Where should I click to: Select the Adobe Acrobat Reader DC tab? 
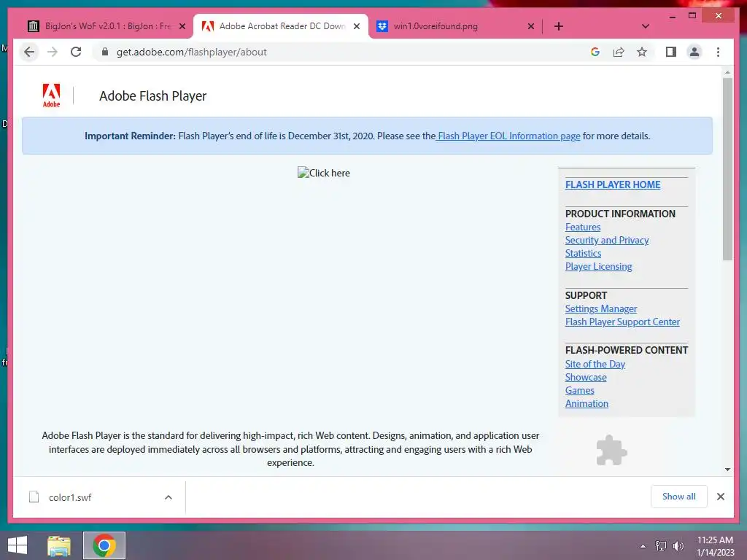coord(281,26)
